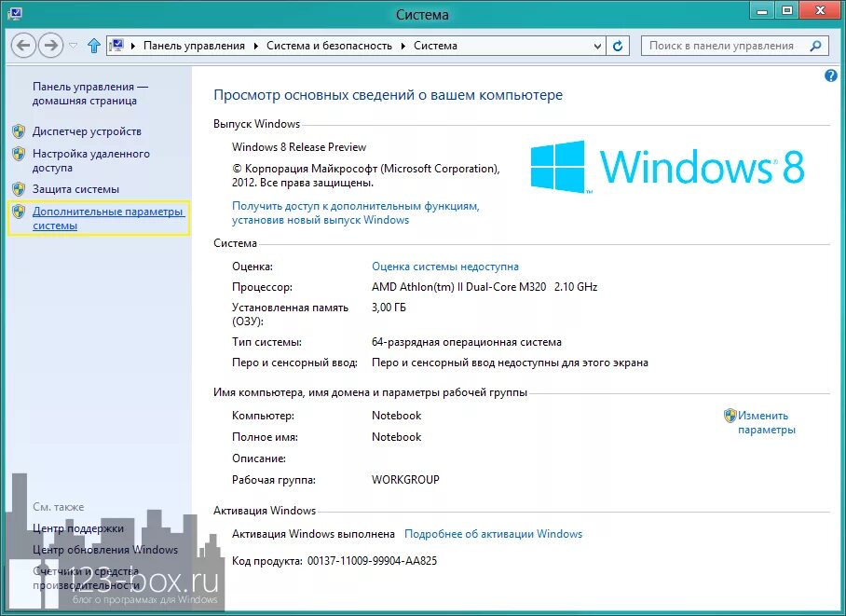846x616 pixels.
Task: Open Оценка системы недоступна link
Action: coord(445,267)
